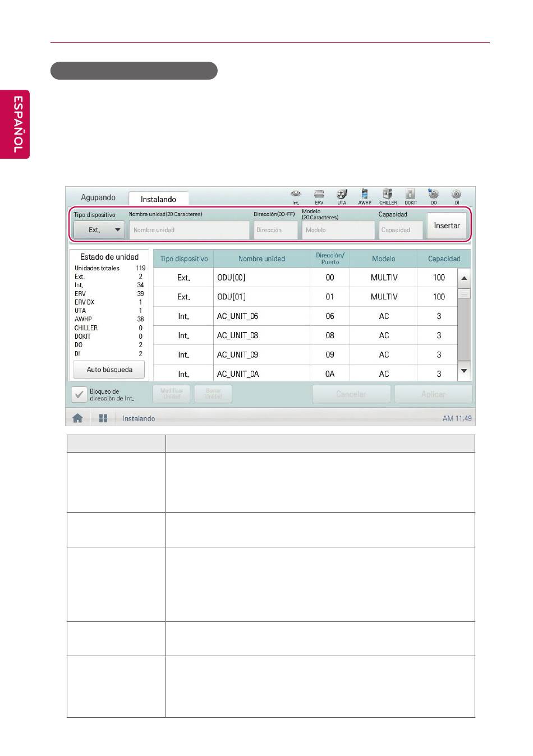Focus the Dirección input field
This screenshot has width=533, height=756.
[275, 230]
